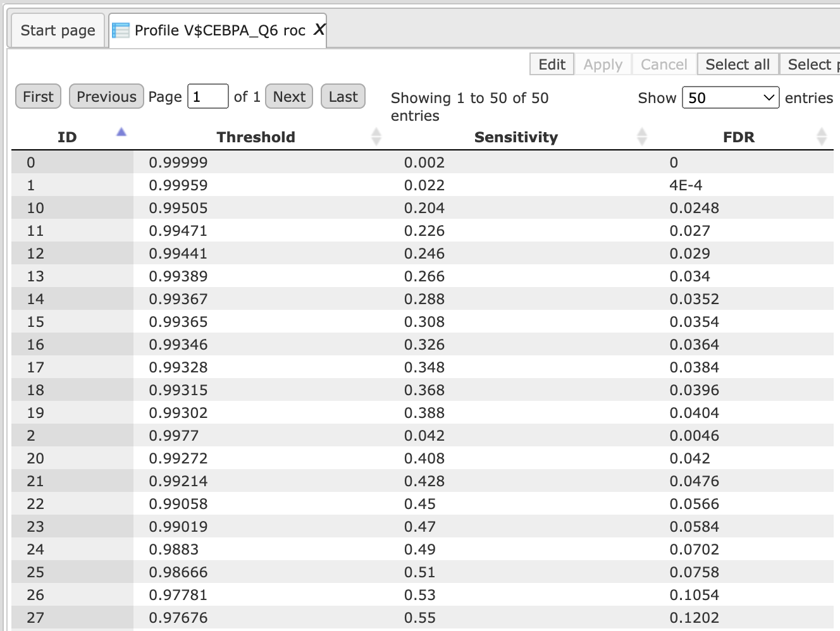Open the Show entries dropdown

tap(731, 98)
